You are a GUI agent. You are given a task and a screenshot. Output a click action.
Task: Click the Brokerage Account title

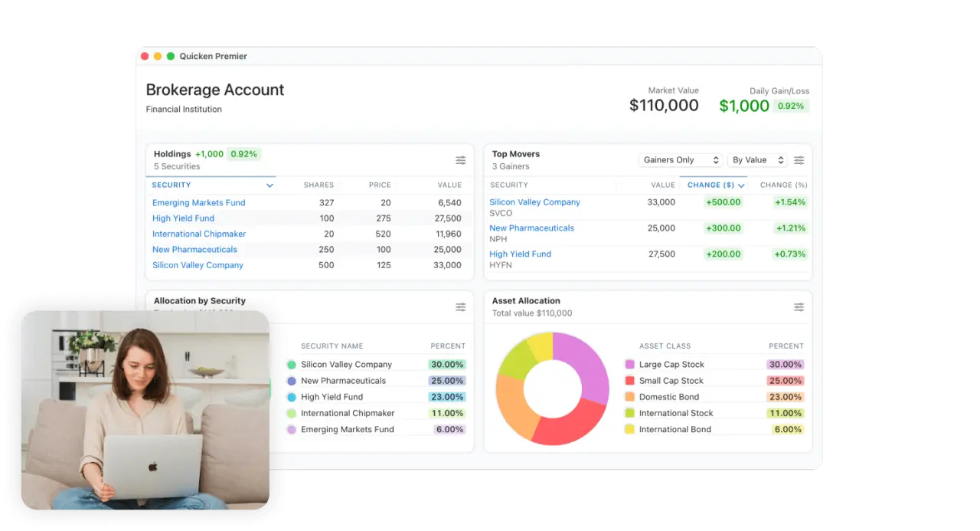tap(215, 90)
